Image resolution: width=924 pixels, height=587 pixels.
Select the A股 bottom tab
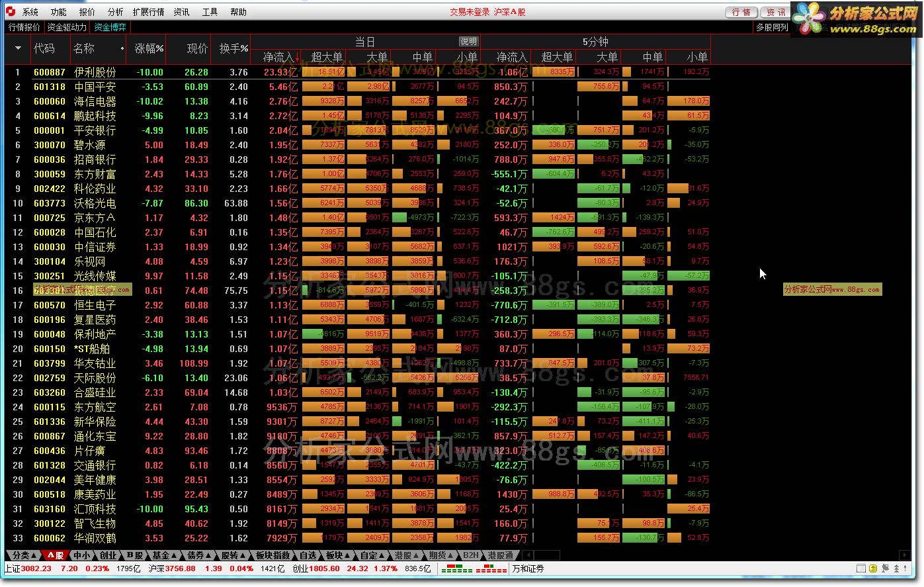55,555
